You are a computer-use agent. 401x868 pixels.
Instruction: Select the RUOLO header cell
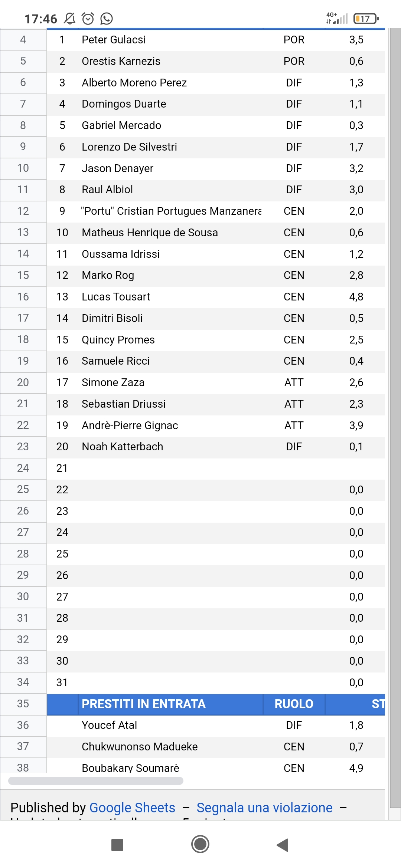tap(294, 704)
